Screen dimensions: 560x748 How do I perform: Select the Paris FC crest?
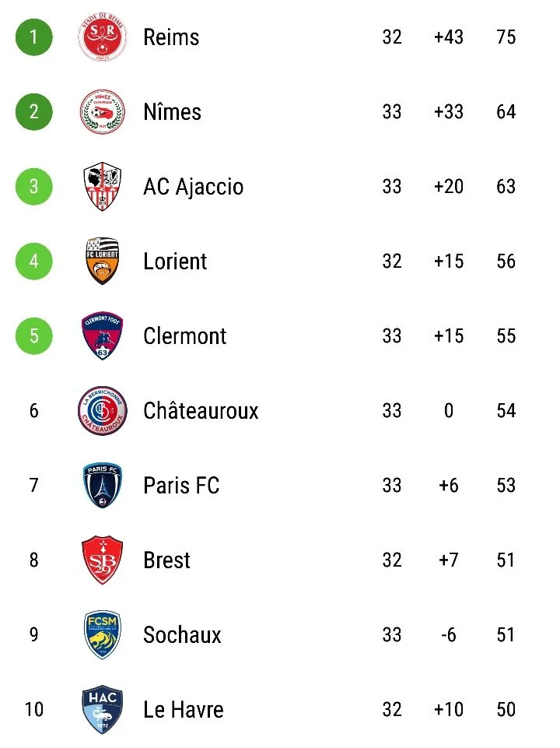pyautogui.click(x=103, y=486)
